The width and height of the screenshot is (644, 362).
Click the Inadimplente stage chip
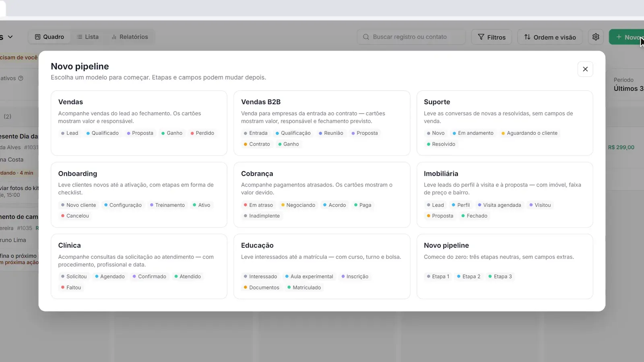pos(262,216)
